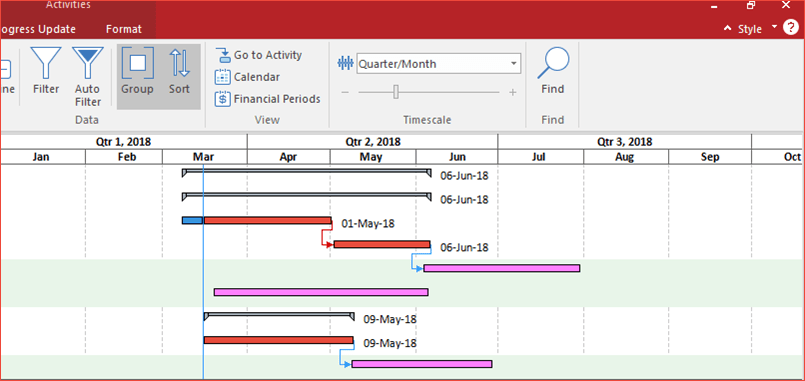Viewport: 805px width, 381px height.
Task: Click the Feb month header
Action: [x=124, y=157]
